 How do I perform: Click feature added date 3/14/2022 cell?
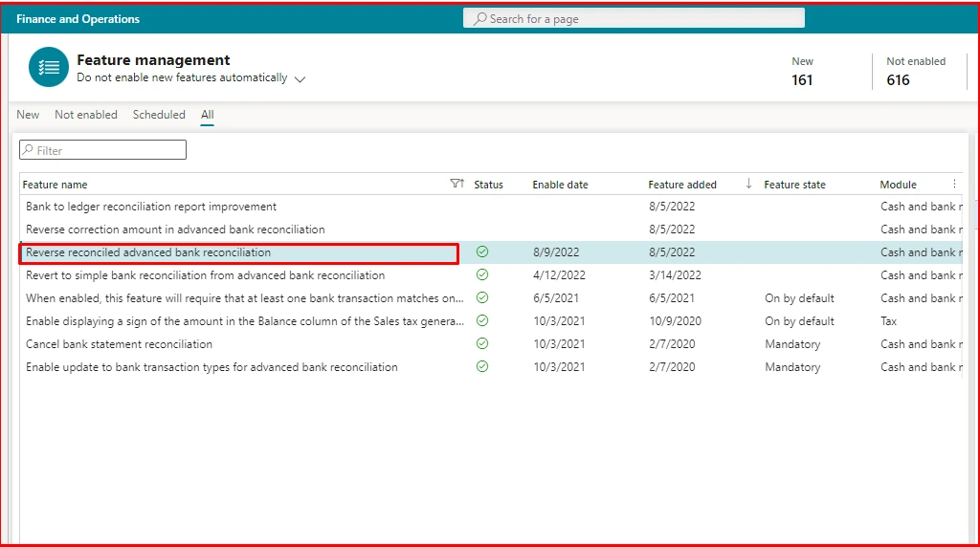click(x=675, y=275)
